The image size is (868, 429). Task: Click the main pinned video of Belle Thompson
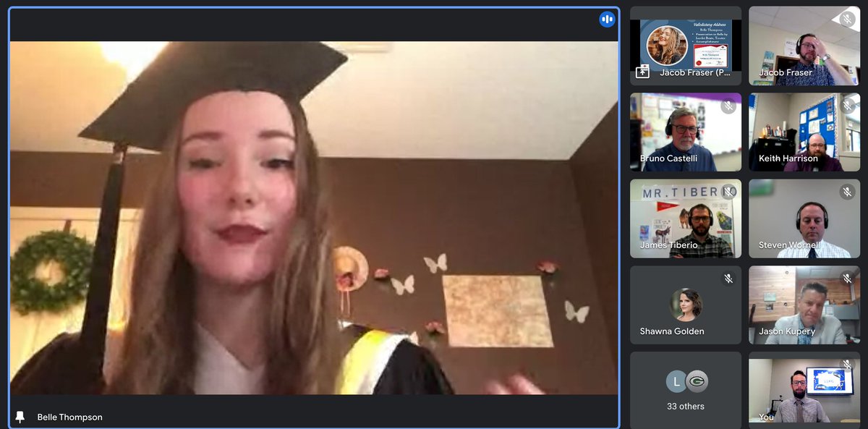(314, 218)
